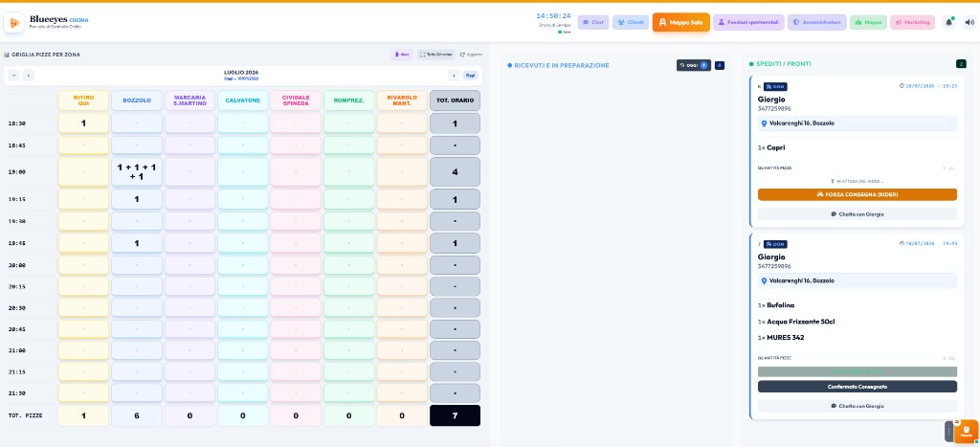Toggle the Oggi filter in Ricevuti panel

click(693, 65)
